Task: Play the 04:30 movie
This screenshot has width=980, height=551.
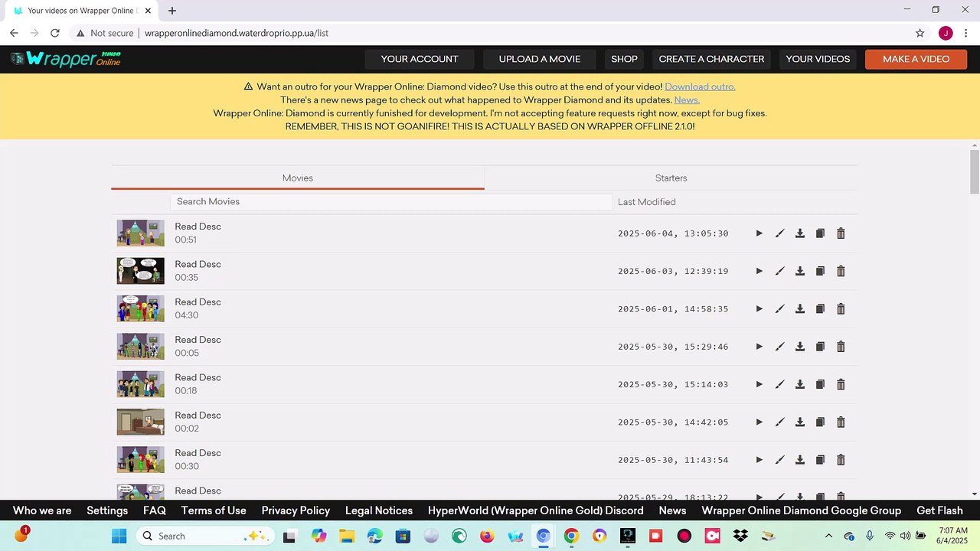Action: click(759, 309)
